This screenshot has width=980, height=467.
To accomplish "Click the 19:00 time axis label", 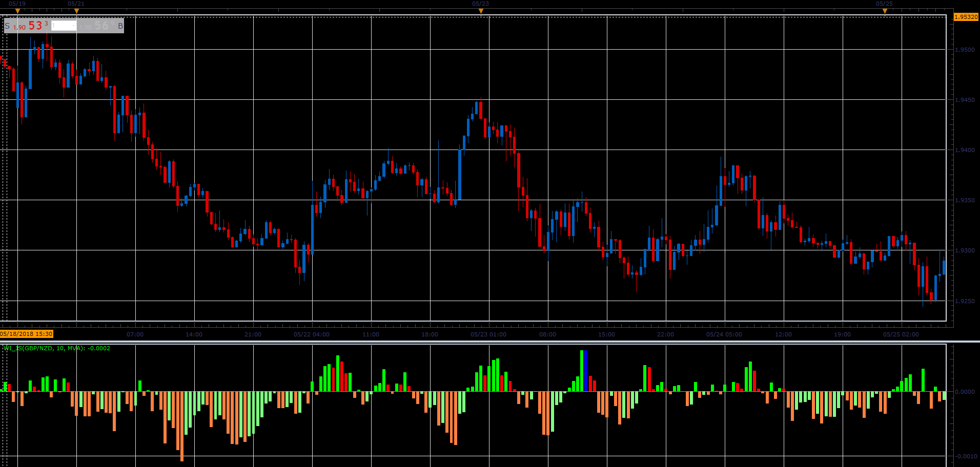I will pos(843,334).
